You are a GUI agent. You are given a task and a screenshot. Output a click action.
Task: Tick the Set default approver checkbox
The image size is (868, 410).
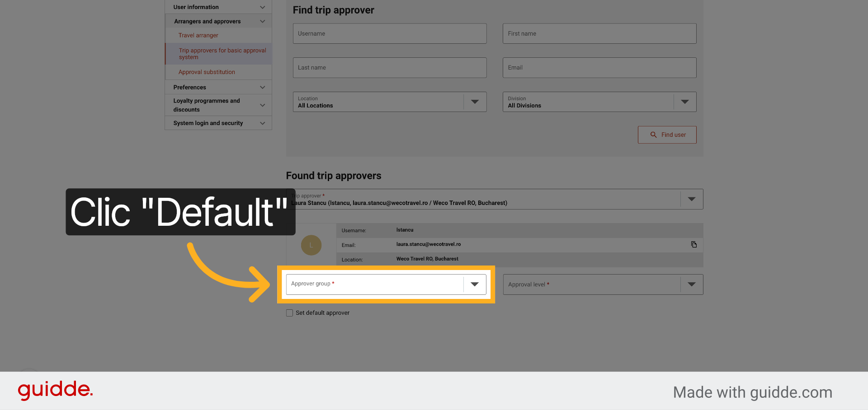289,313
